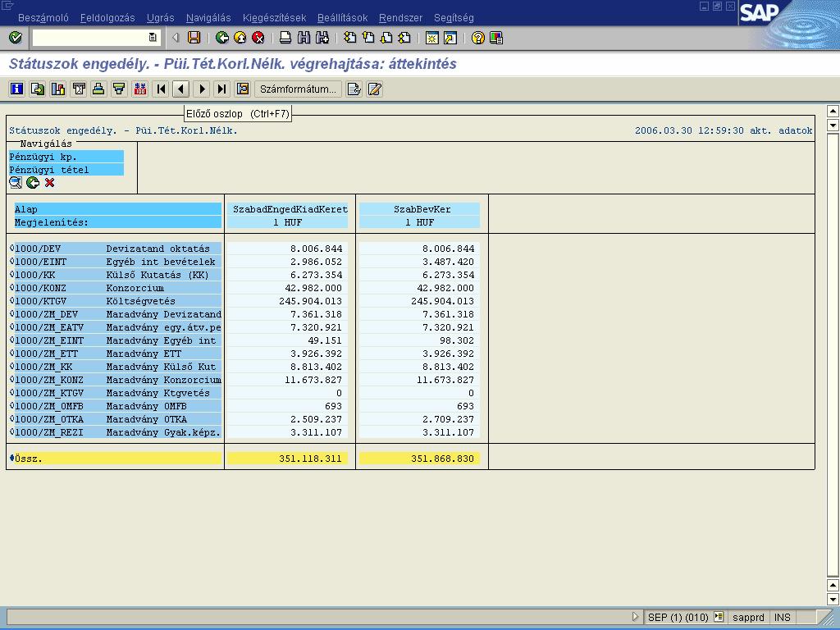Click the Find binoculars icon
840x630 pixels.
[x=304, y=38]
